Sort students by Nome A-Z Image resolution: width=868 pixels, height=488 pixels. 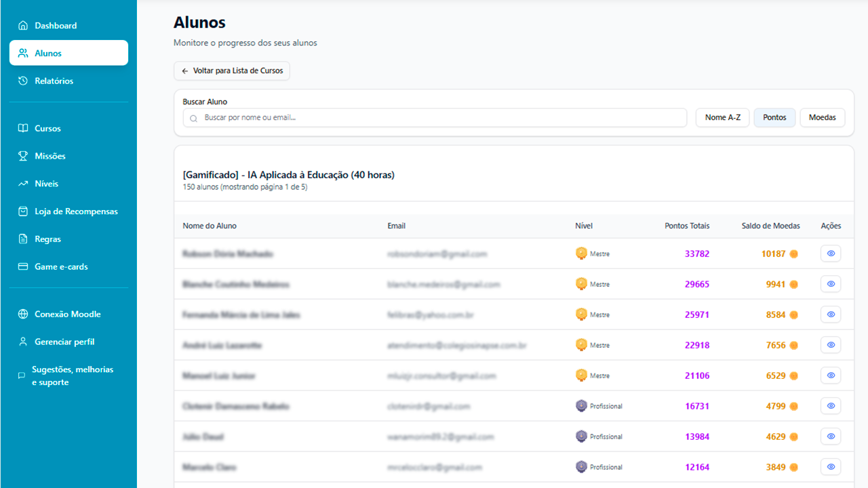point(722,117)
